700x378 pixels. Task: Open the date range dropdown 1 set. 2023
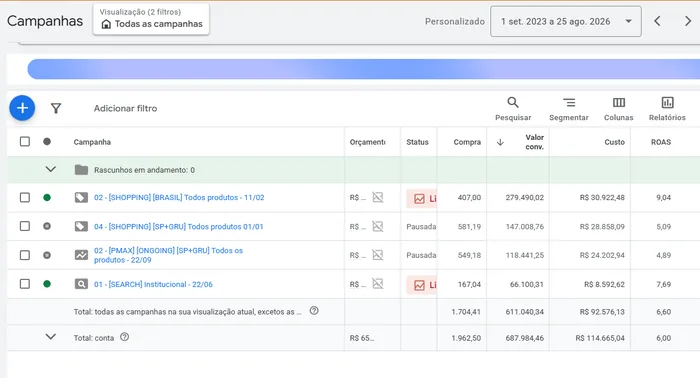(566, 21)
